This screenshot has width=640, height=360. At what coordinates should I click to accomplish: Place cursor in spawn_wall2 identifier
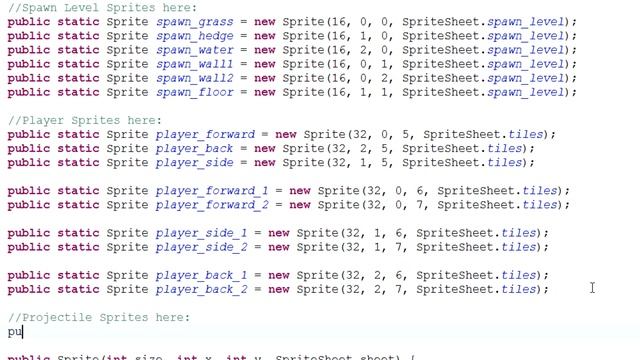pos(195,78)
